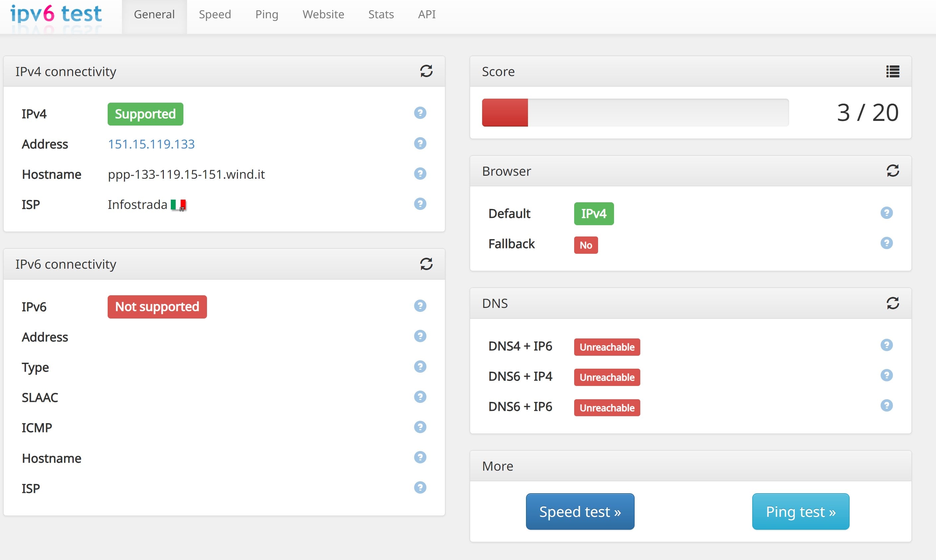Click the Speed test button
Screen dimensions: 936x560
pyautogui.click(x=580, y=512)
